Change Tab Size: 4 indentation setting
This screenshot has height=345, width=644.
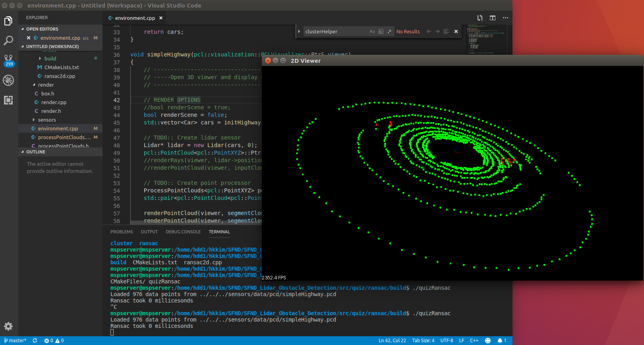click(423, 341)
